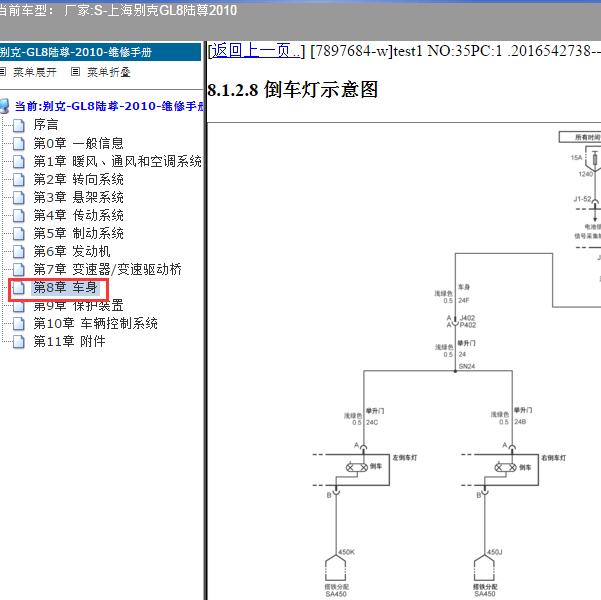Click the 24B wire label in diagram

[520, 422]
